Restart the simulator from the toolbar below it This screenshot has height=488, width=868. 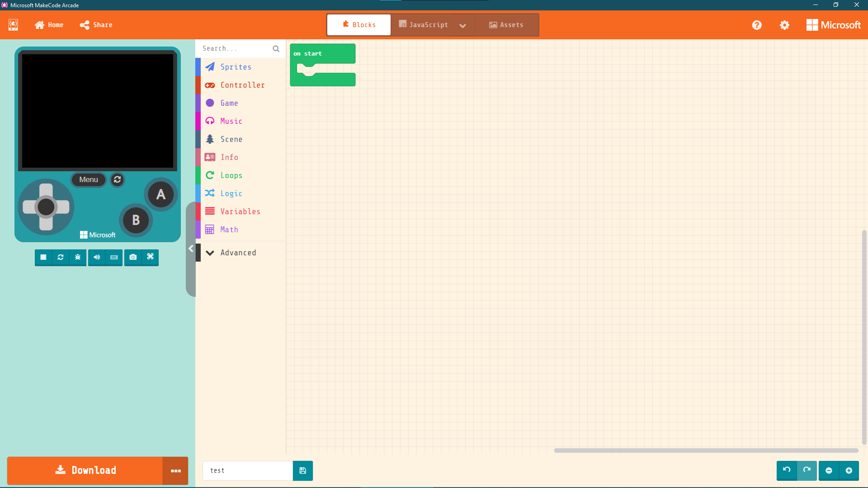click(x=61, y=257)
